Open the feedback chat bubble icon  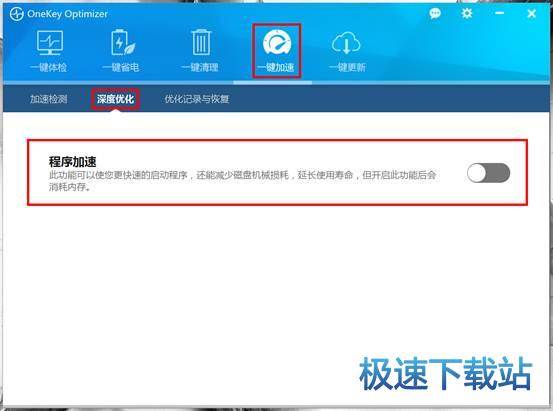pos(435,13)
